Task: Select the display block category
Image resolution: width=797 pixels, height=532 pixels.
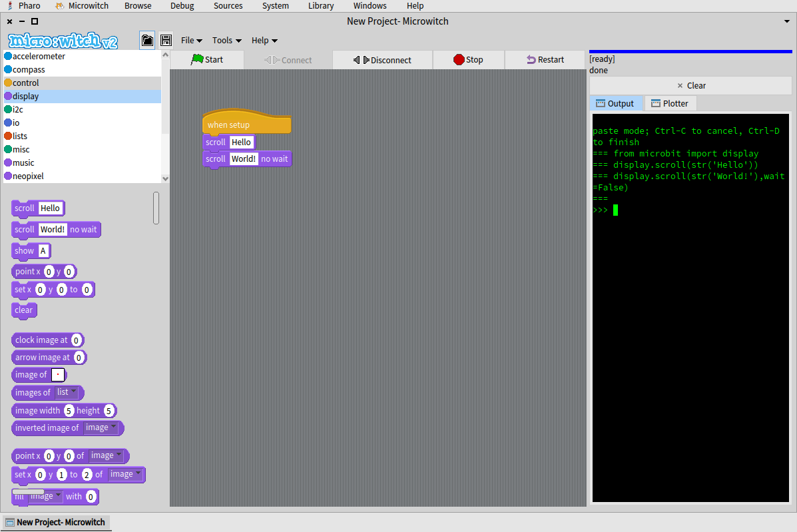Action: [x=83, y=96]
